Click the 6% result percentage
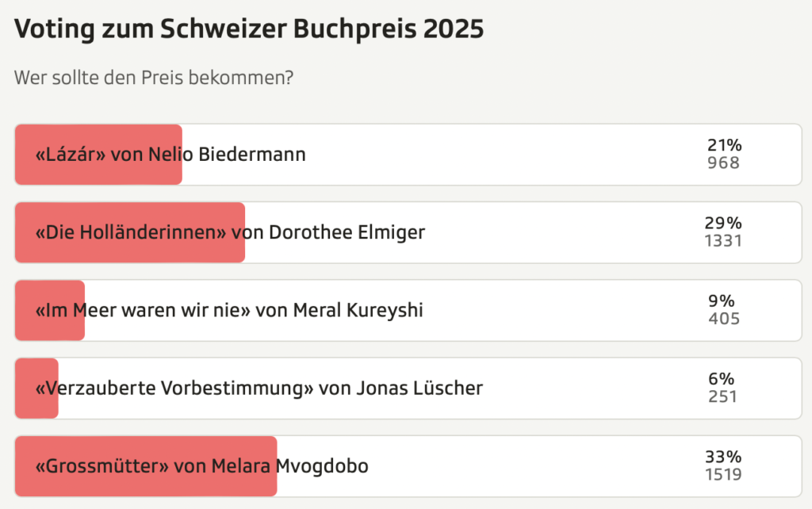 point(722,378)
